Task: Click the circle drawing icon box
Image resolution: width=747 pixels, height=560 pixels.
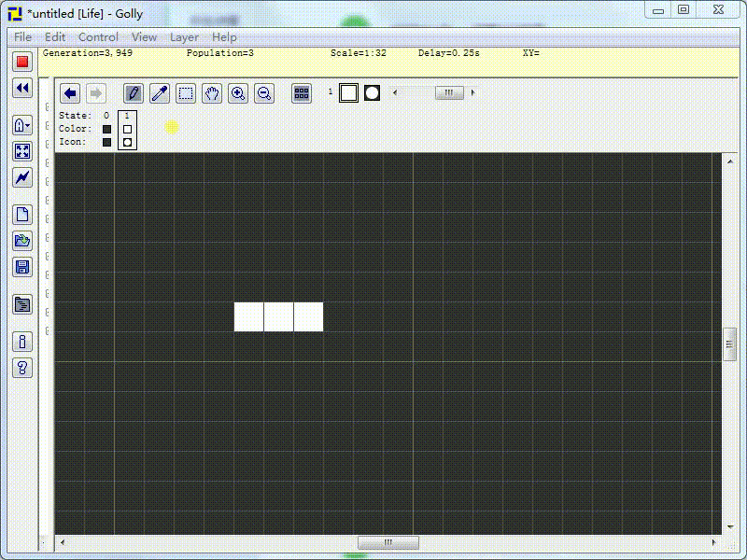Action: pos(372,92)
